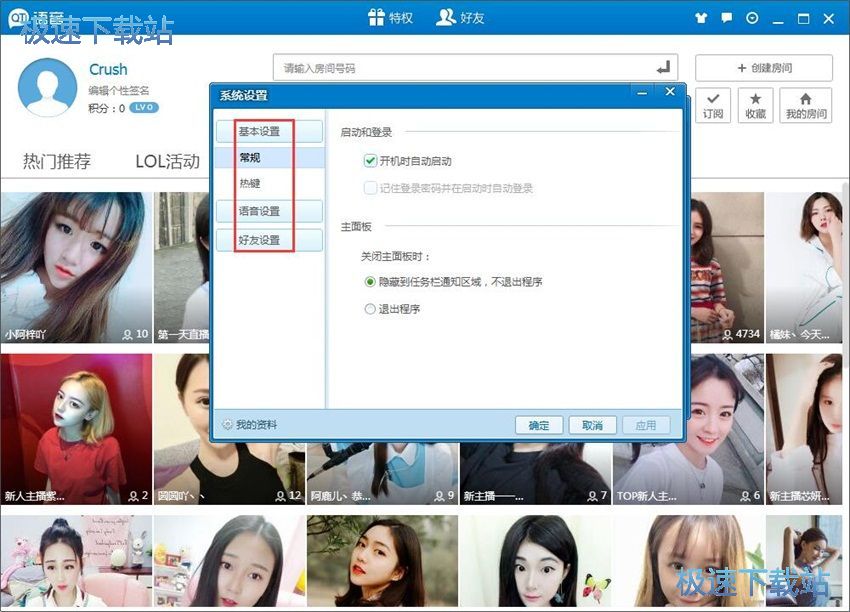Open the skin shirt icon in title bar

701,18
